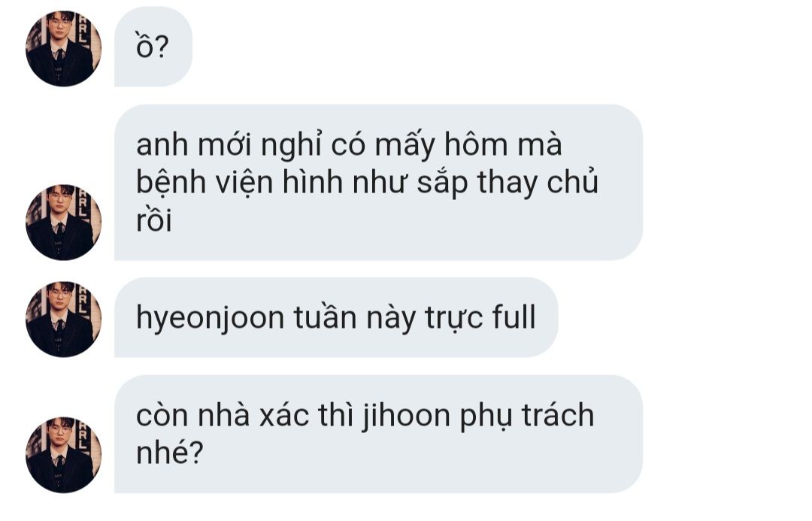812x521 pixels.
Task: Select the 'hyeonjoon tuần này trực full' bubble
Action: tap(336, 317)
